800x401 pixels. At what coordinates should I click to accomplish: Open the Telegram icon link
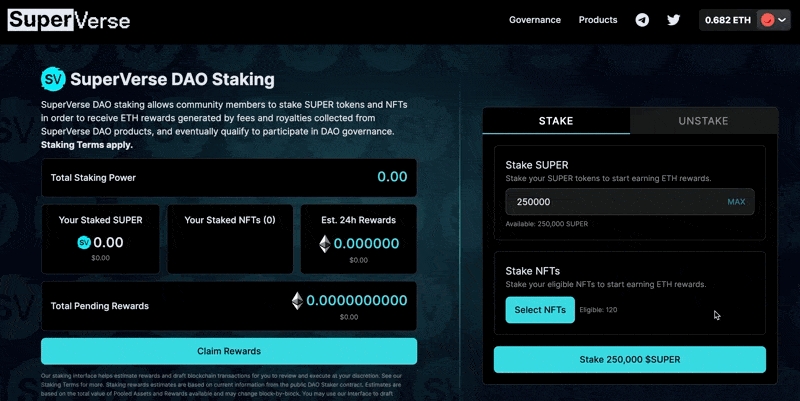pos(642,20)
